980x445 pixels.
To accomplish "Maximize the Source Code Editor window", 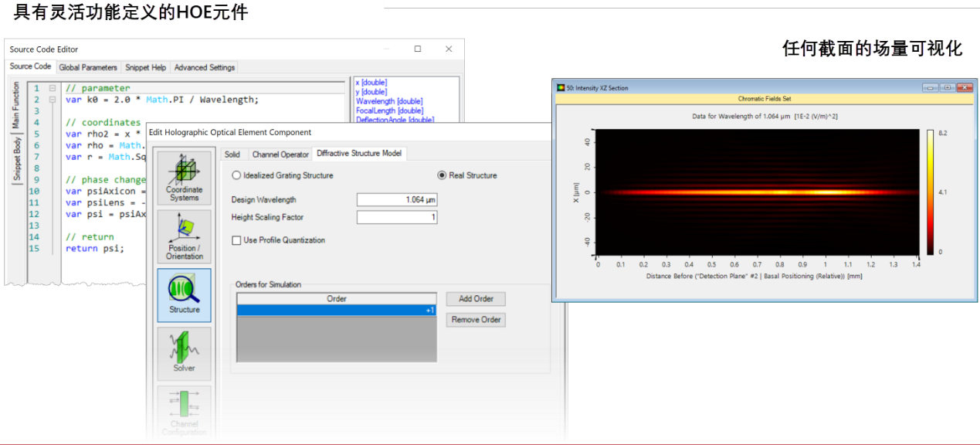I will [x=418, y=49].
